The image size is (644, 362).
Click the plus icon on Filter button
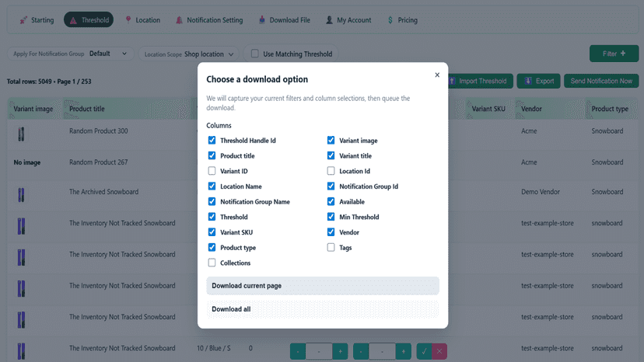[623, 54]
